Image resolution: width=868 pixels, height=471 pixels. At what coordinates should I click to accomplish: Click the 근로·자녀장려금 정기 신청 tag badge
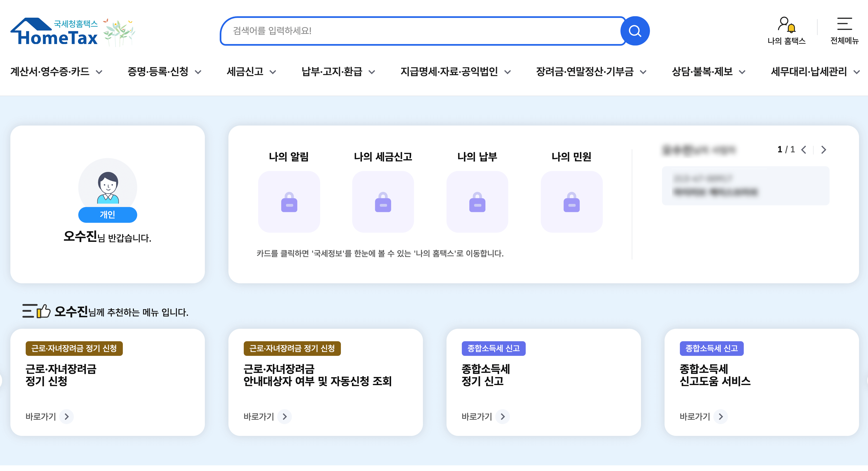[74, 349]
